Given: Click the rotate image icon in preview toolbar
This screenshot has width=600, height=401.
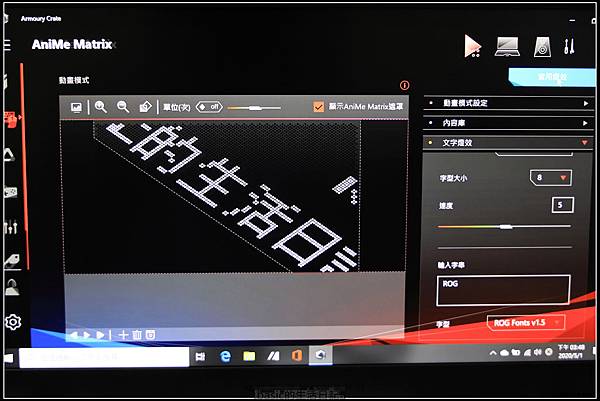Looking at the screenshot, I should (145, 107).
